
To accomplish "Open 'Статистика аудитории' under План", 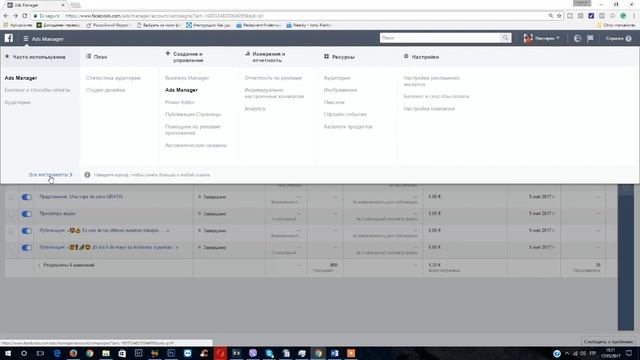I will (113, 78).
